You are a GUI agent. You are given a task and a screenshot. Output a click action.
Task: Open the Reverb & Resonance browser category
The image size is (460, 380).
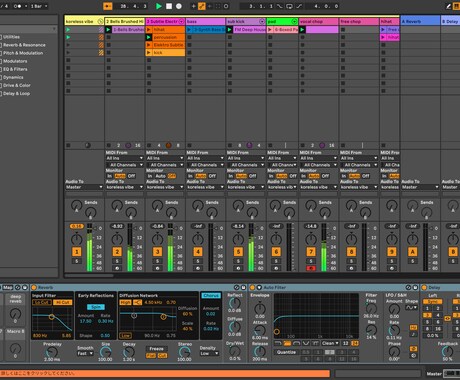click(24, 45)
